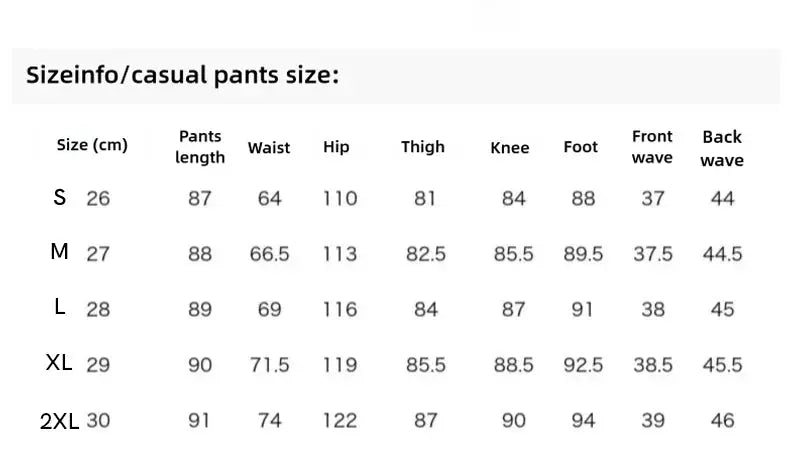Click the hip value 122
790x460 pixels.
click(340, 421)
